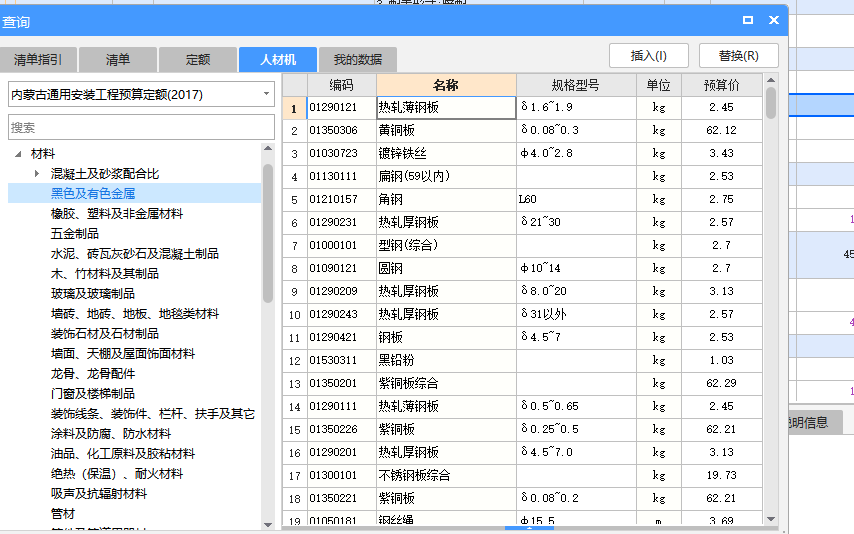Select 墙面、天棚及屋面饰面材料

[x=123, y=354]
